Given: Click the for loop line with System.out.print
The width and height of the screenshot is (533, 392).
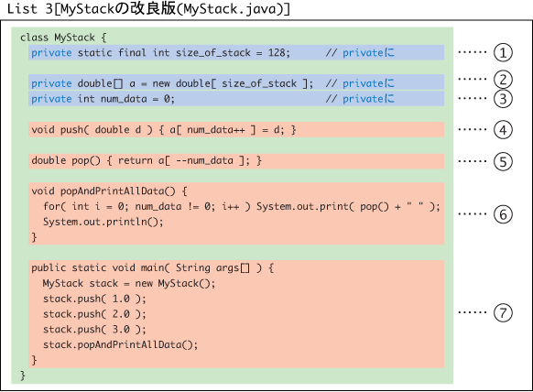Looking at the screenshot, I should [x=242, y=206].
